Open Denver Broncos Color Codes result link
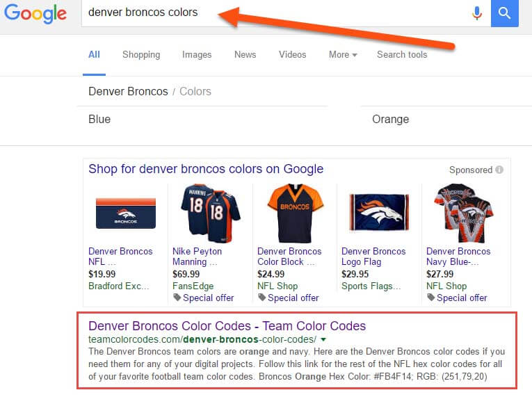Viewport: 532px width, 397px height. [x=227, y=326]
